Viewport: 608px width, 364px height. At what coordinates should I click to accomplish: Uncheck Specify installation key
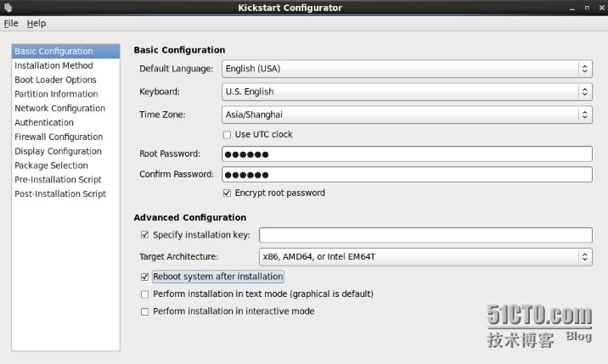click(144, 235)
